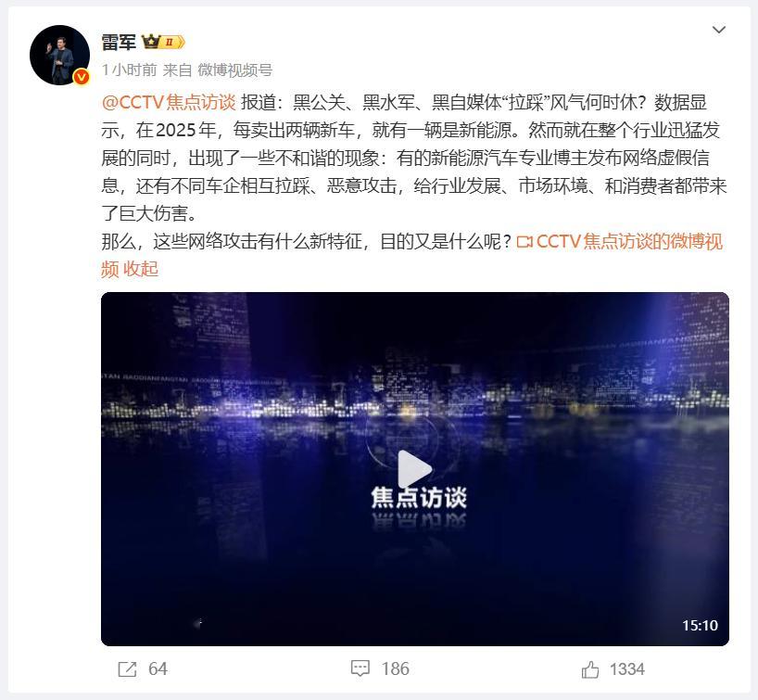Click the like count 1334
This screenshot has height=700, width=758.
(x=627, y=669)
